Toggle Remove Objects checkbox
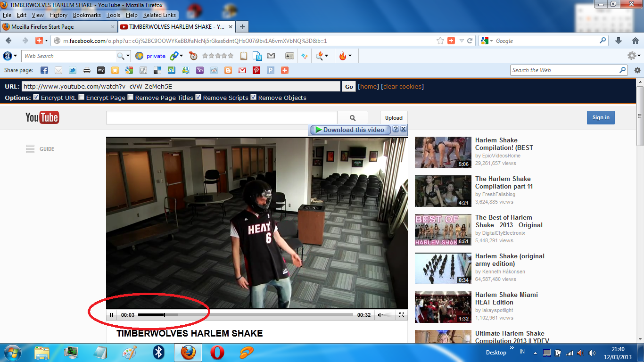This screenshot has height=362, width=644. 253,97
